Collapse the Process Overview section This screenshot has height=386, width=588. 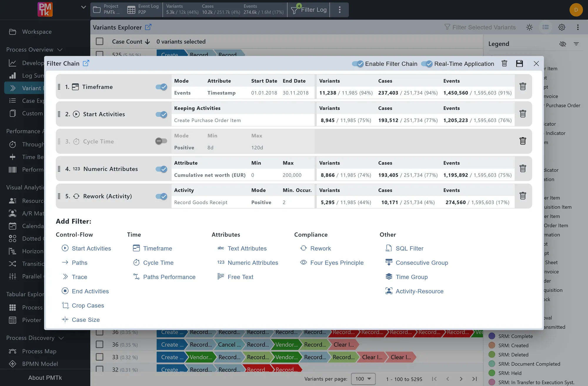(x=60, y=50)
